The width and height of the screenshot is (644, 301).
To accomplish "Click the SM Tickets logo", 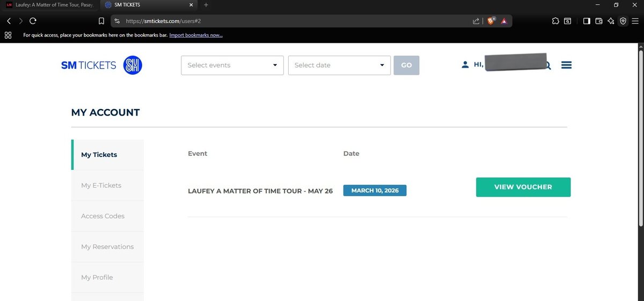I will coord(101,65).
